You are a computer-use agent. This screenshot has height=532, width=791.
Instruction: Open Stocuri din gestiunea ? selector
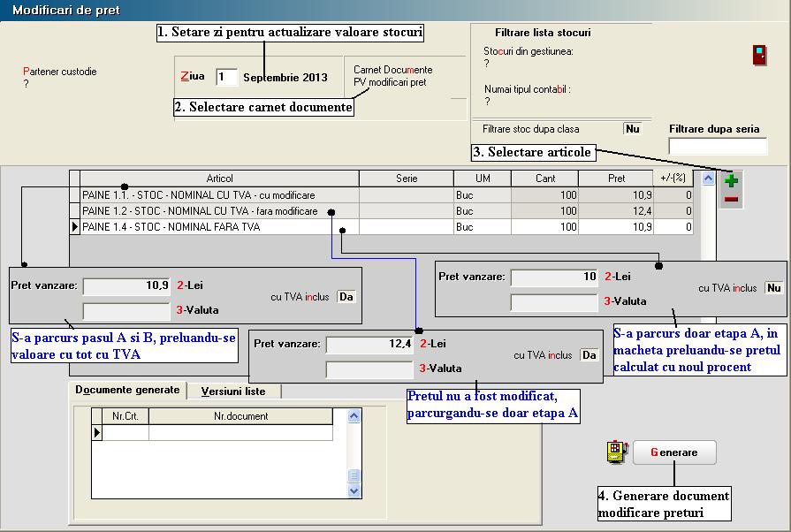(529, 57)
